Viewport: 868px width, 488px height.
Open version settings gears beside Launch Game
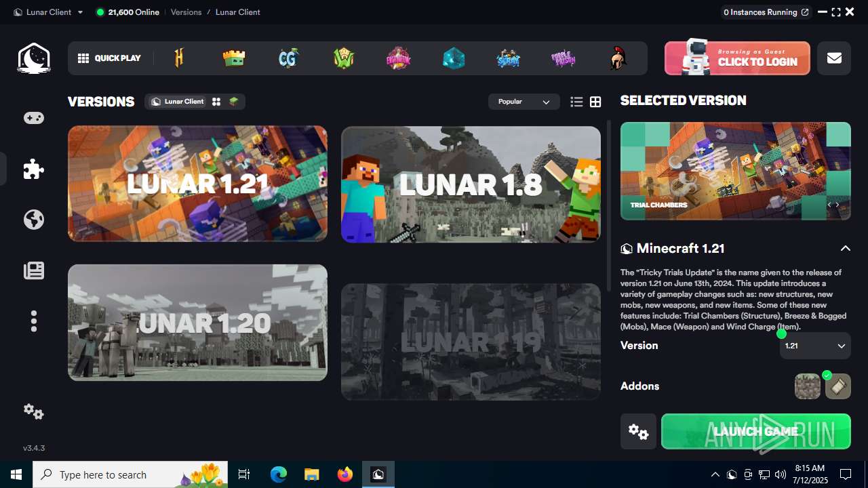pyautogui.click(x=638, y=431)
